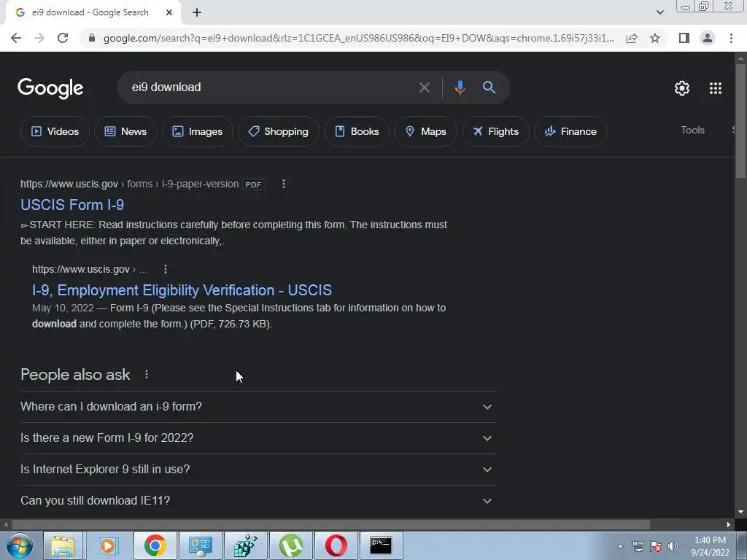
Task: Filter results by Videos
Action: (x=55, y=131)
